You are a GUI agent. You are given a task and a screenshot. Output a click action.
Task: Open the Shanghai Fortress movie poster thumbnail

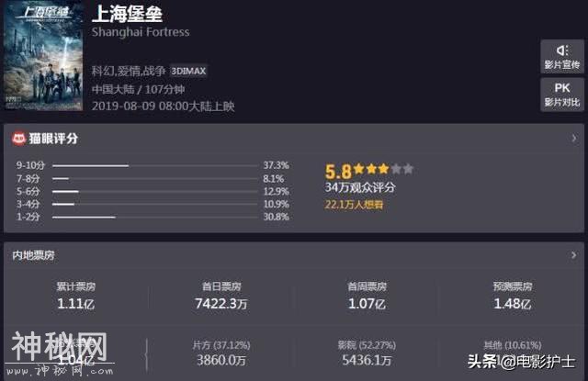pyautogui.click(x=43, y=55)
